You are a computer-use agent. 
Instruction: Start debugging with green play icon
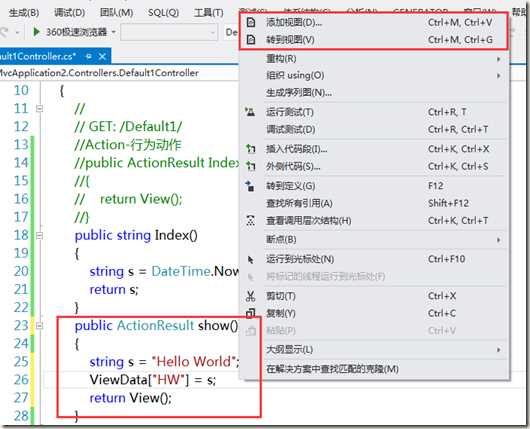point(36,32)
